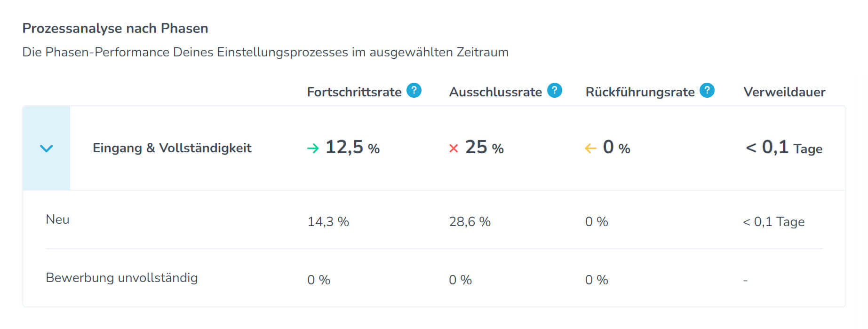This screenshot has height=329, width=868.
Task: Click the yellow back arrow next to 0 %
Action: 590,149
